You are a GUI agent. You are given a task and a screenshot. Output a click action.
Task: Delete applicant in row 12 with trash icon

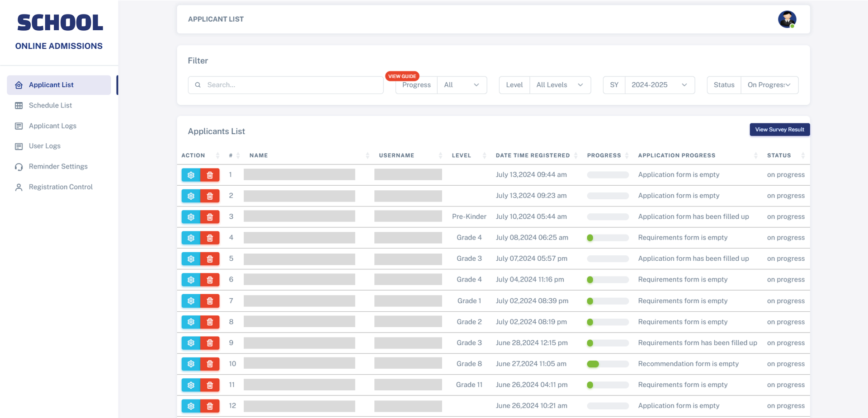click(x=210, y=406)
